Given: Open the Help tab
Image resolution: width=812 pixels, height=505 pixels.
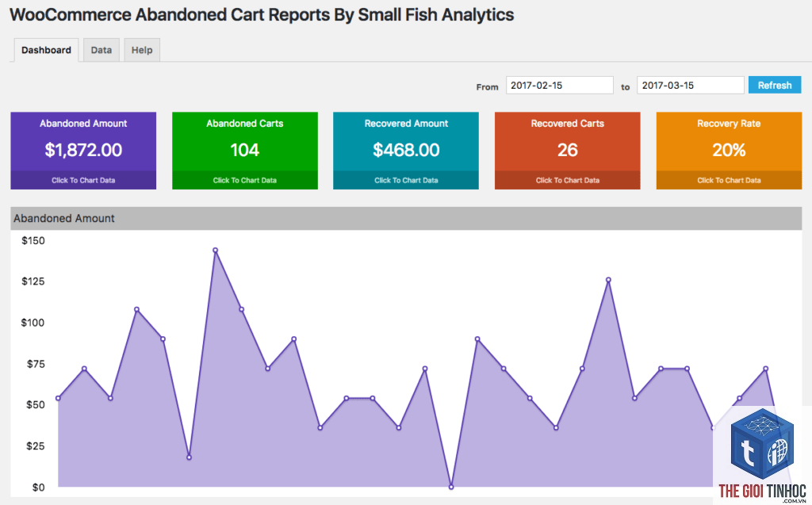Looking at the screenshot, I should 142,50.
